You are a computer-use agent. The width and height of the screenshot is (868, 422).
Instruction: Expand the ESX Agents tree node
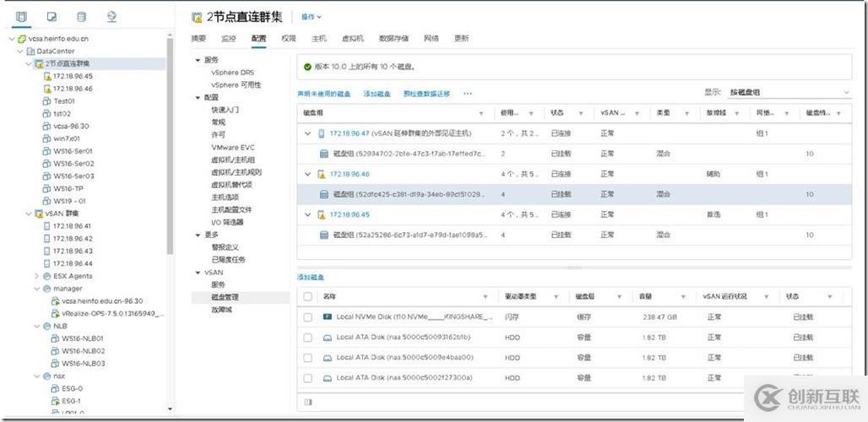tap(36, 276)
